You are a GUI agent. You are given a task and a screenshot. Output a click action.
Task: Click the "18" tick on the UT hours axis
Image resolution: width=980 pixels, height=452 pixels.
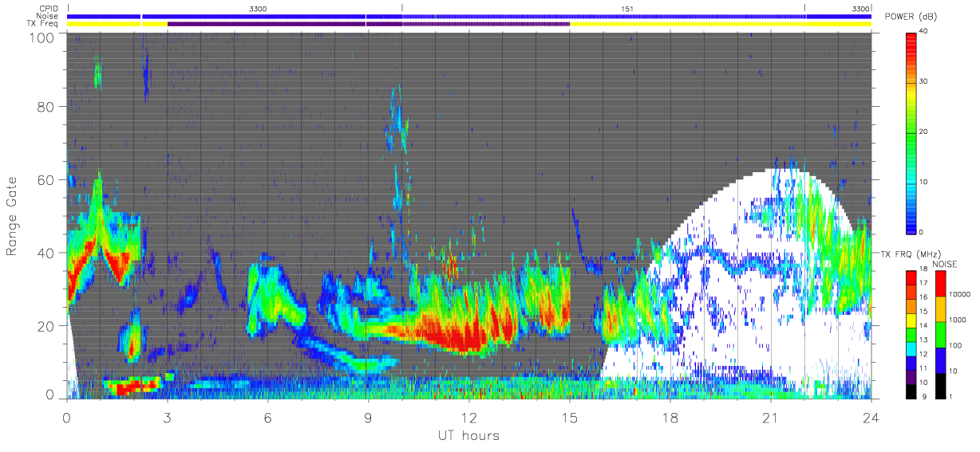[x=670, y=416]
